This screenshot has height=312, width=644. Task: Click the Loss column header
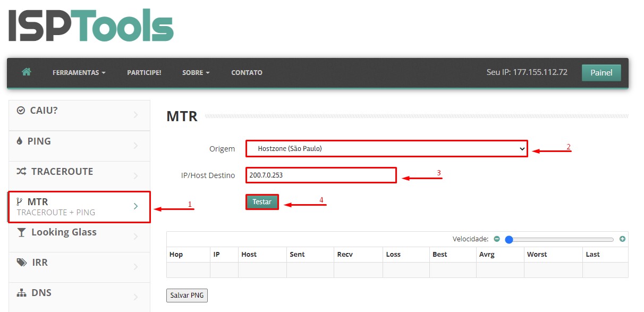click(406, 255)
